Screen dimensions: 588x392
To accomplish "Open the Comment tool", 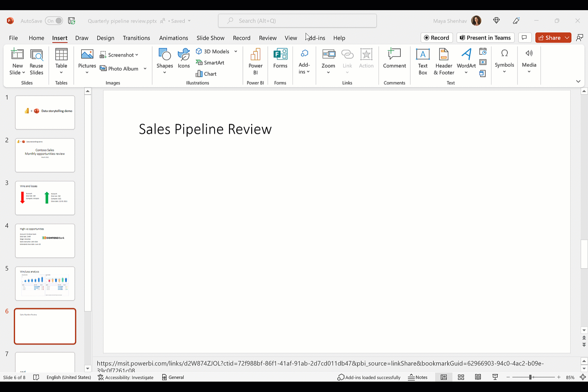I will point(394,60).
